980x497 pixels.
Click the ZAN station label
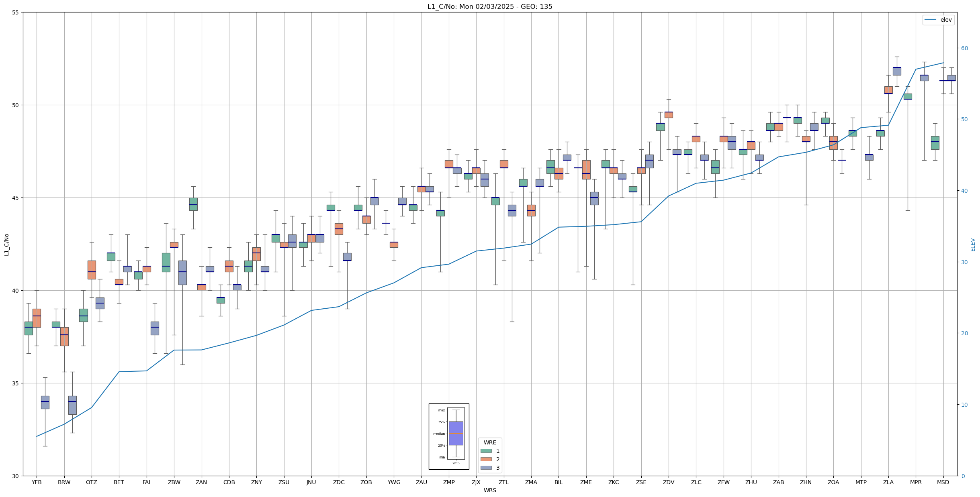click(201, 482)
